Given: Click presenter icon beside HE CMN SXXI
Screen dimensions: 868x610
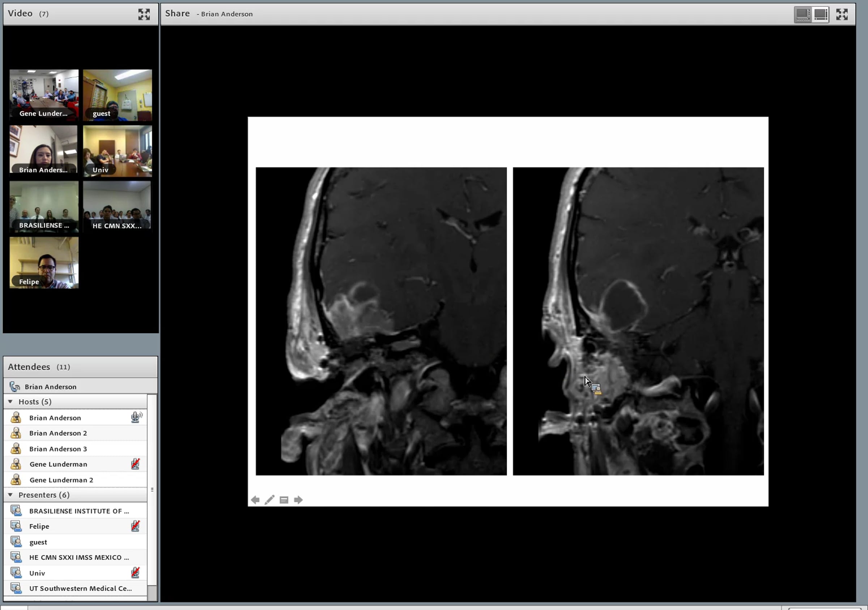Looking at the screenshot, I should click(x=16, y=557).
